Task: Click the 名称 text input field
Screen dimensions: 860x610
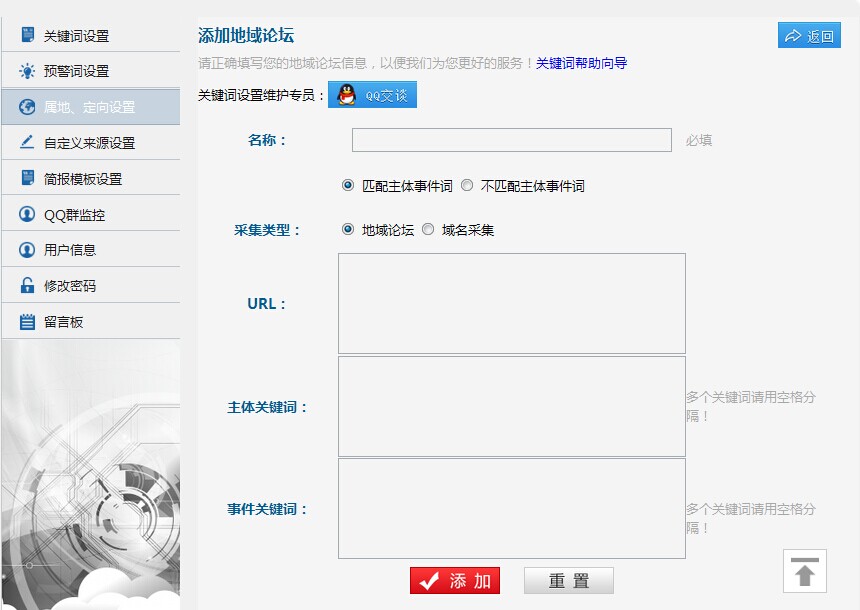Action: tap(511, 140)
